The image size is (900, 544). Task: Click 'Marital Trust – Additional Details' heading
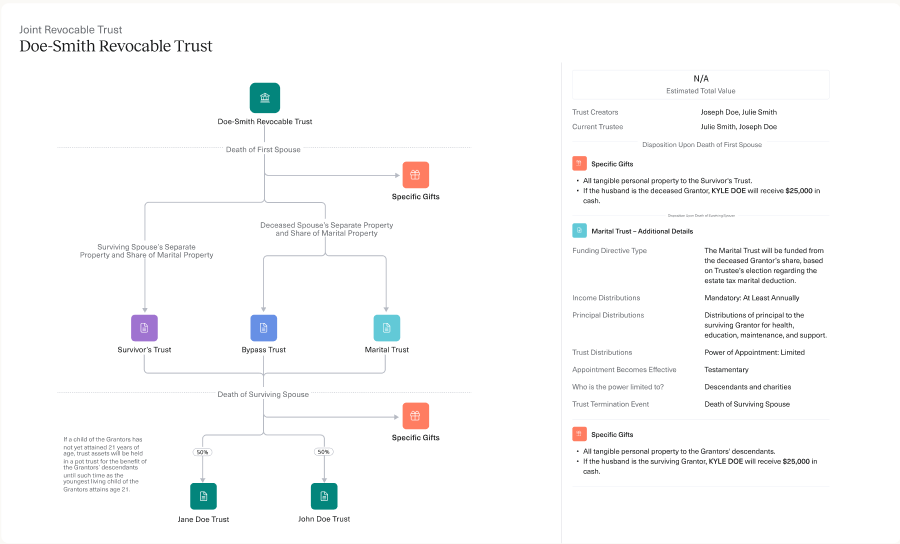pos(642,231)
